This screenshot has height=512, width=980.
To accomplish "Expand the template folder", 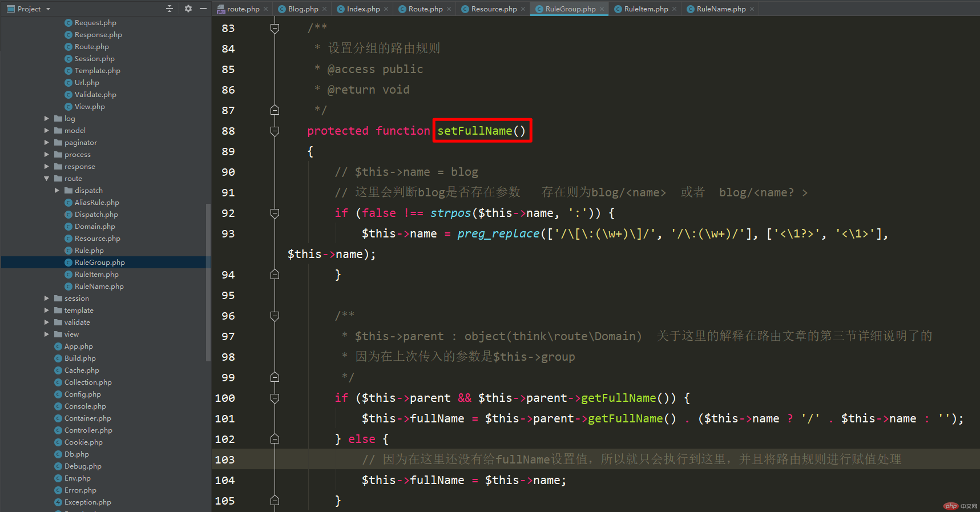I will (47, 310).
